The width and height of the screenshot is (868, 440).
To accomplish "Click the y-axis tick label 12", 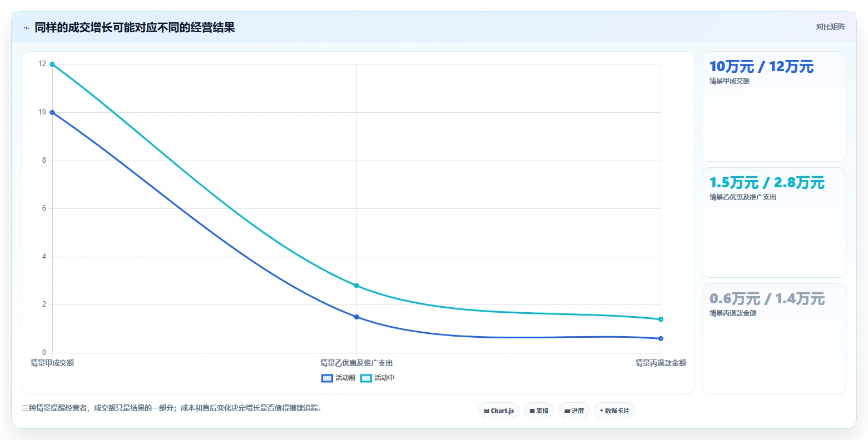I will pyautogui.click(x=42, y=64).
